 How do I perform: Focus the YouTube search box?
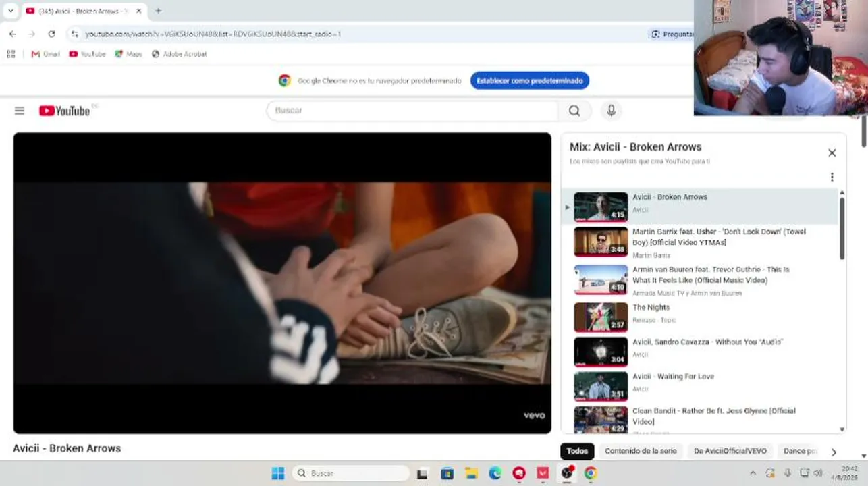(x=412, y=111)
